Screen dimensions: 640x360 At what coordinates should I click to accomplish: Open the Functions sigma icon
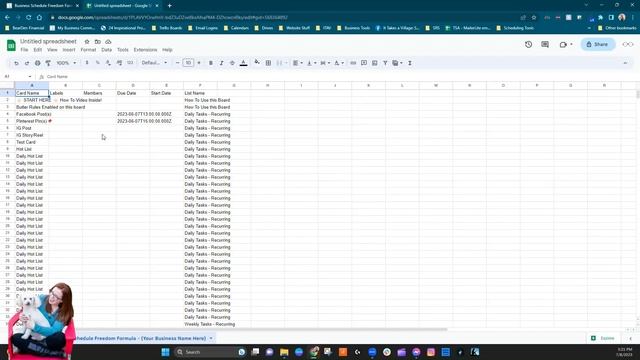[x=410, y=63]
